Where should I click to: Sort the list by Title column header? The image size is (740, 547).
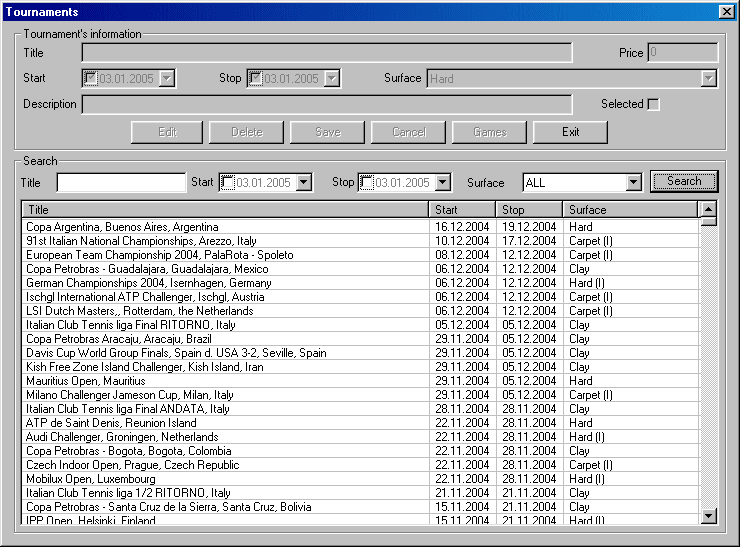coord(226,210)
